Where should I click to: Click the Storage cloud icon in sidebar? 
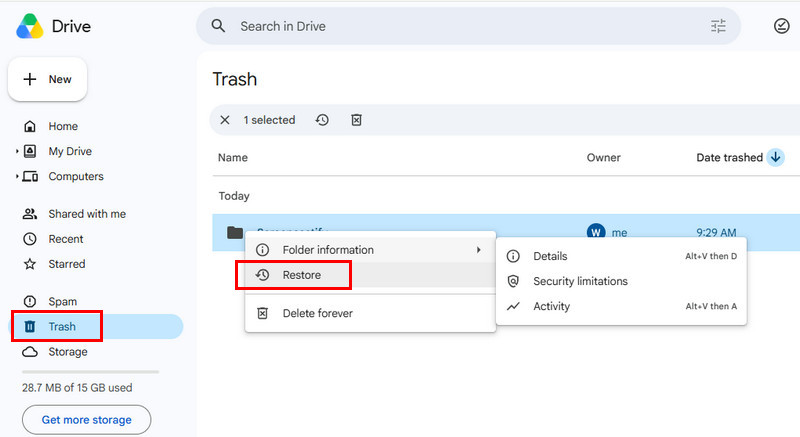point(30,351)
